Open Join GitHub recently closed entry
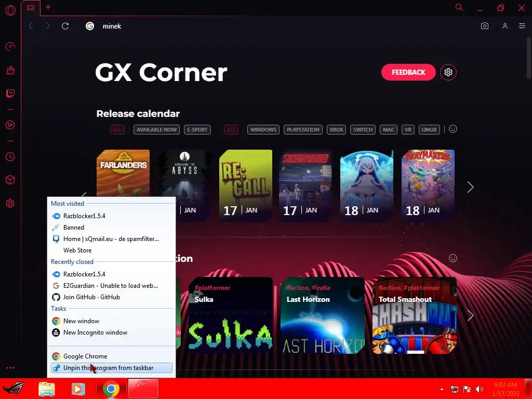 pos(111,297)
